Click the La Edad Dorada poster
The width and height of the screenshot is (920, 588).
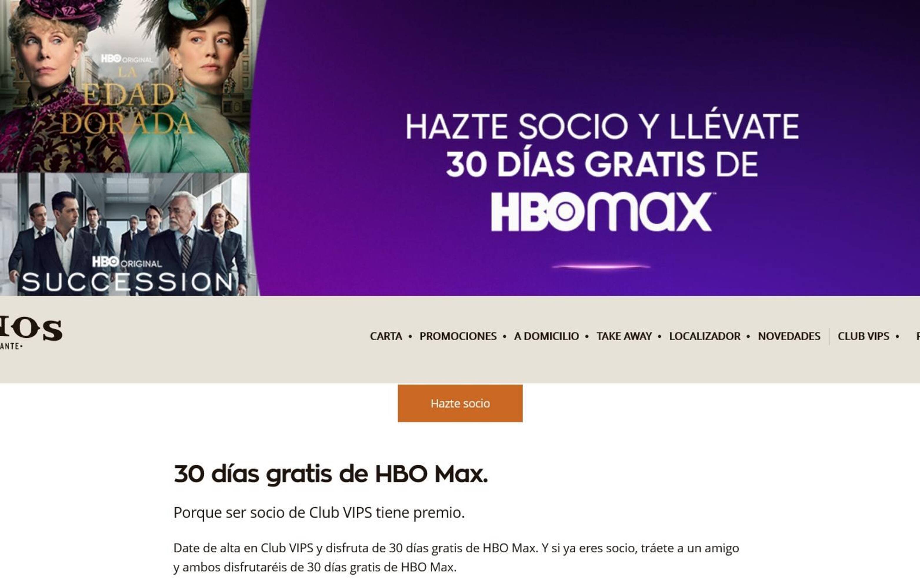tap(125, 86)
